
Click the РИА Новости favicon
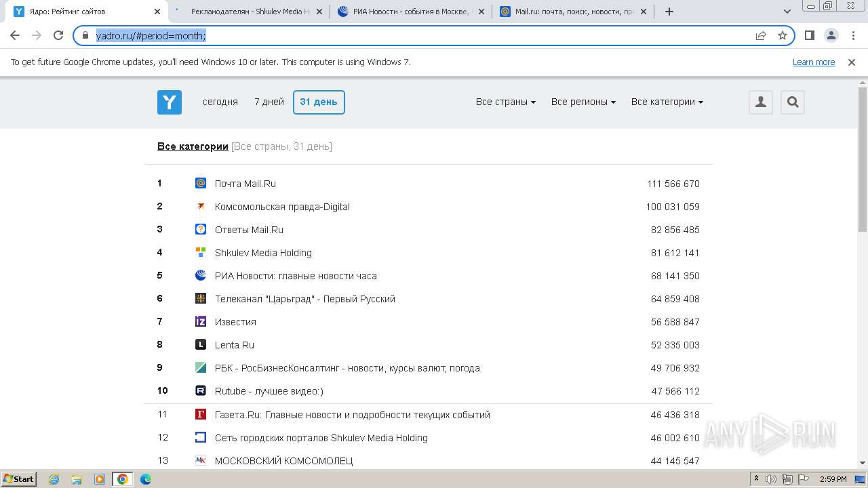pyautogui.click(x=201, y=275)
